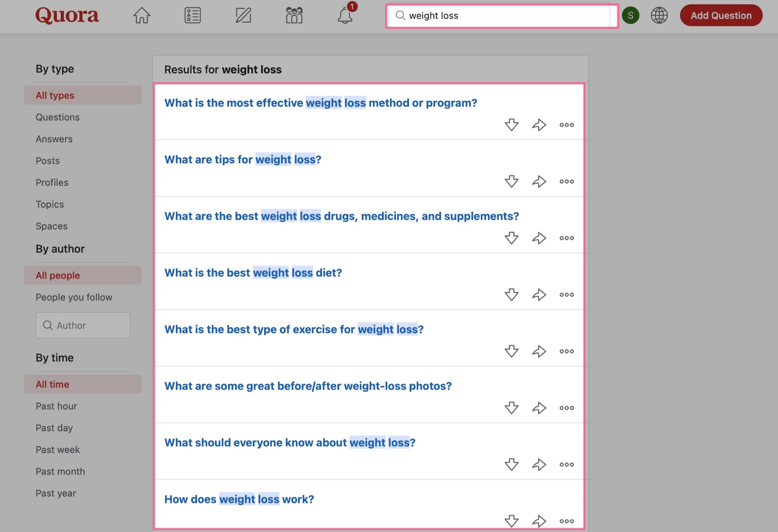Select the All types filter
This screenshot has height=532, width=778.
83,95
